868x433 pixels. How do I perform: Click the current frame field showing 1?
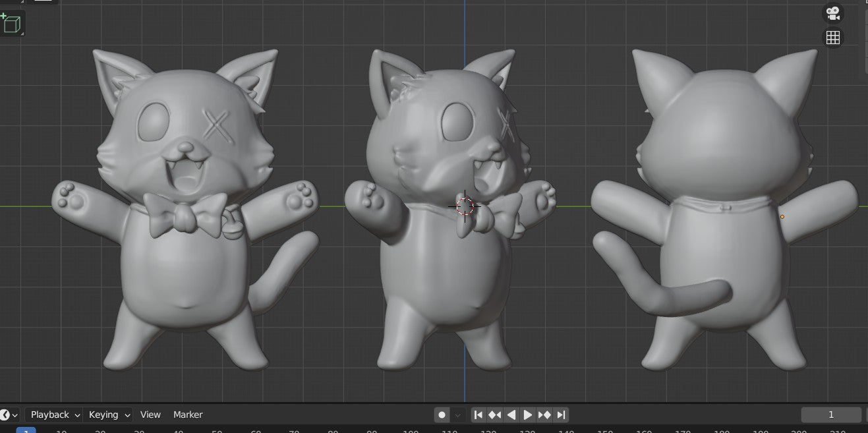coord(831,415)
